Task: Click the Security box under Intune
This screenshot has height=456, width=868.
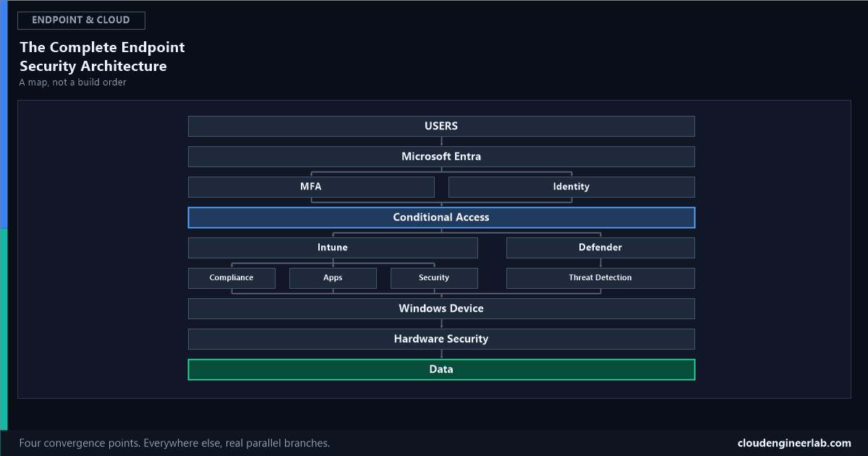Action: pyautogui.click(x=434, y=278)
